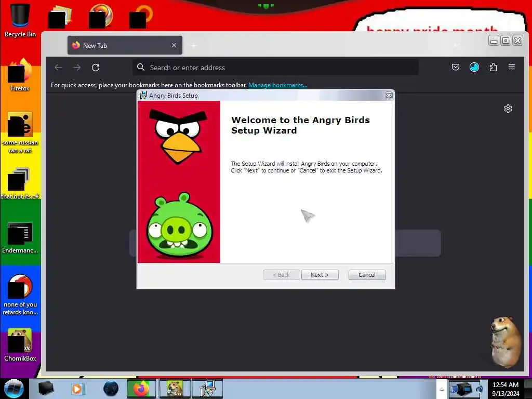This screenshot has height=399, width=532.
Task: Click the hamster mascot on desktop
Action: 505,342
